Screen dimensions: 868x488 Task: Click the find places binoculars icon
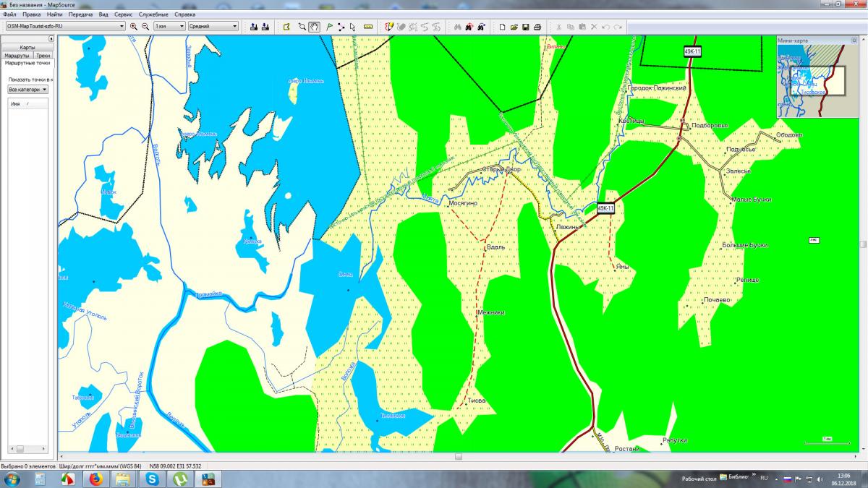[458, 27]
